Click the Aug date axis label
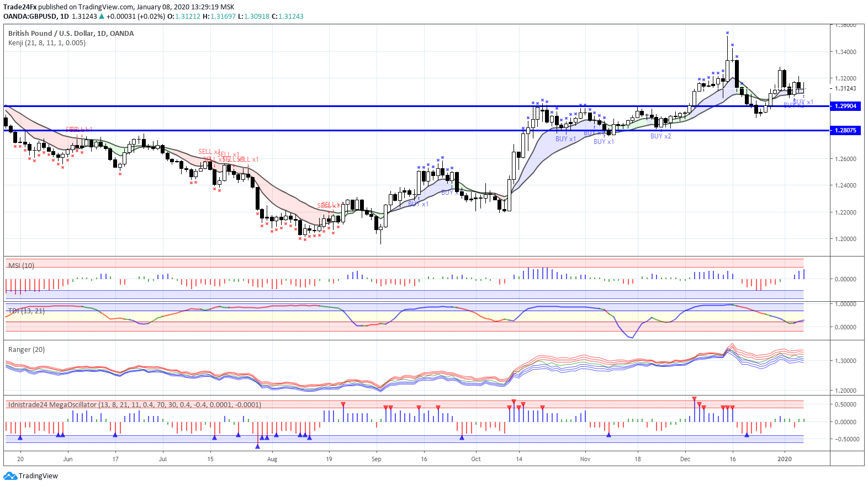 click(272, 459)
